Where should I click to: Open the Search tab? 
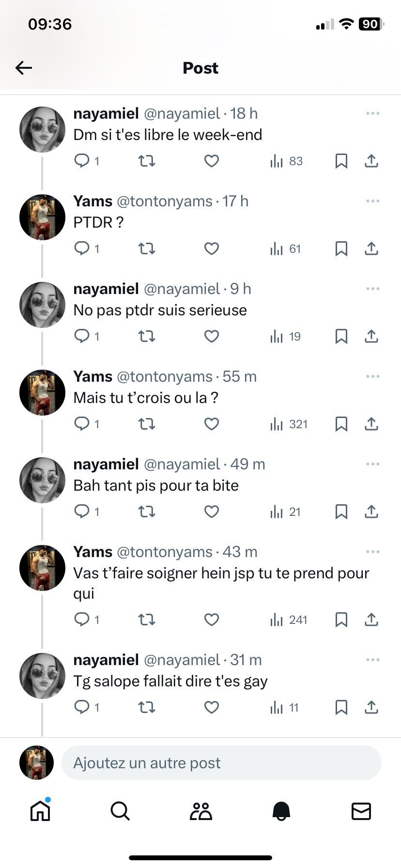(x=120, y=810)
